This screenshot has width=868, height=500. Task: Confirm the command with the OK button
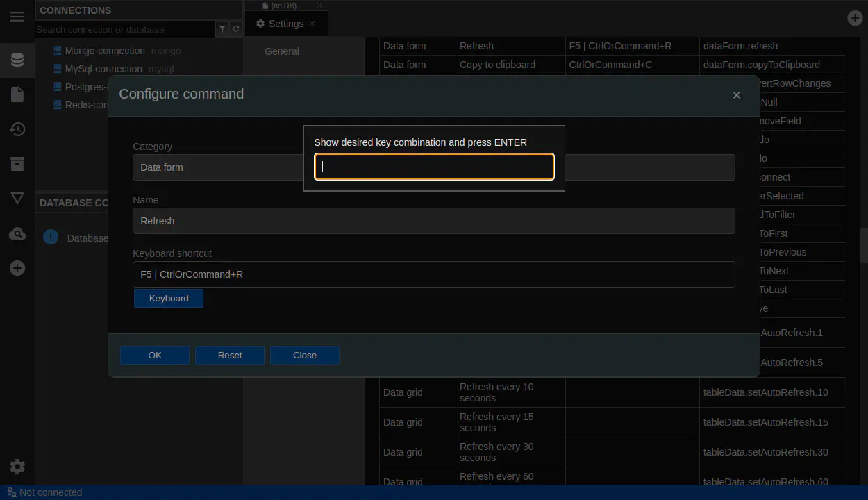[155, 356]
